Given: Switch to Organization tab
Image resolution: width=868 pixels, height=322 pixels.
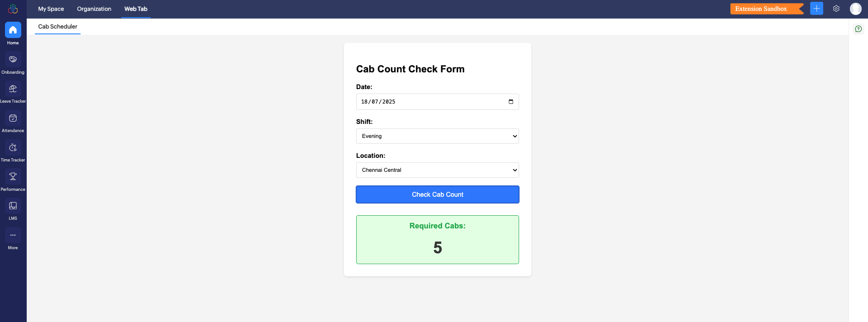Looking at the screenshot, I should point(94,9).
